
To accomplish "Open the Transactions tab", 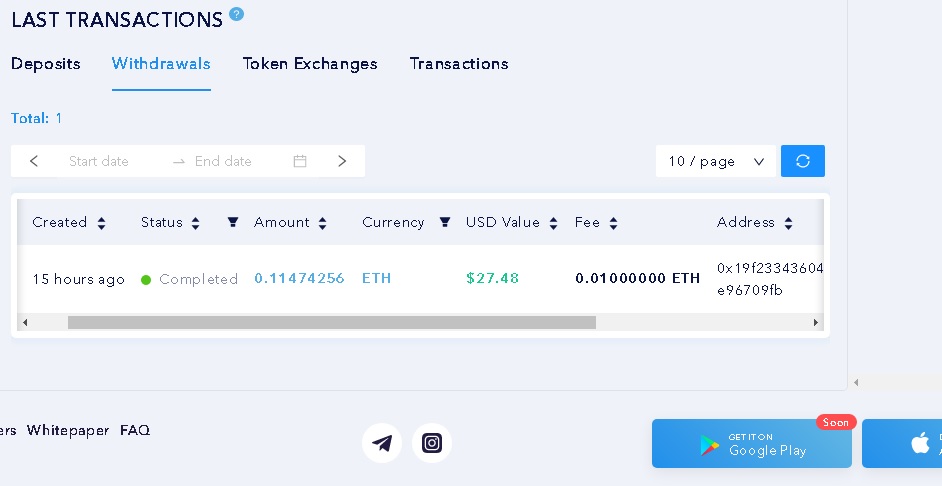I will 459,64.
